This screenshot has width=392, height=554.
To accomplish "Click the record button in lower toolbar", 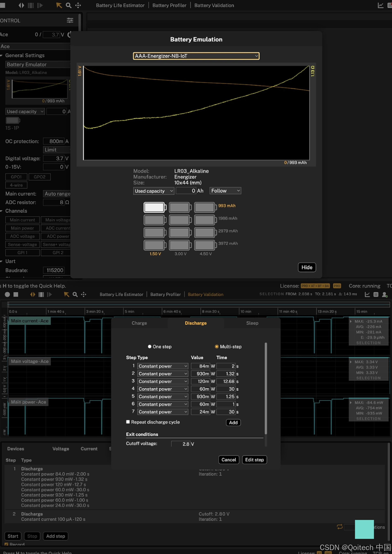I will point(7,294).
